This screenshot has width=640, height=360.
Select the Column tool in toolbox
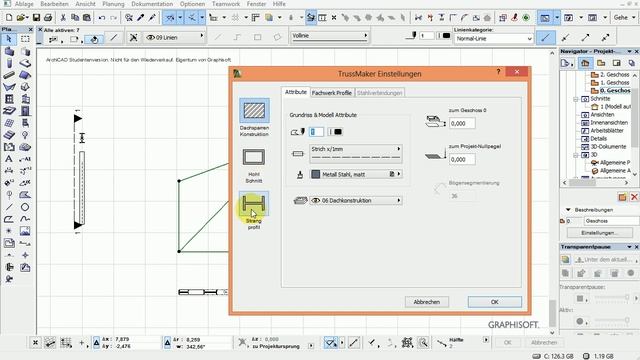pos(9,63)
